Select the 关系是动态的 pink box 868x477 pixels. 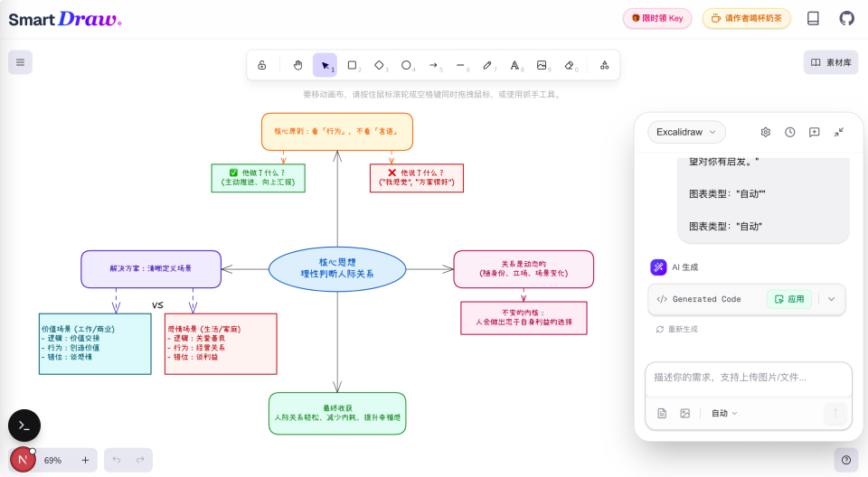[524, 269]
